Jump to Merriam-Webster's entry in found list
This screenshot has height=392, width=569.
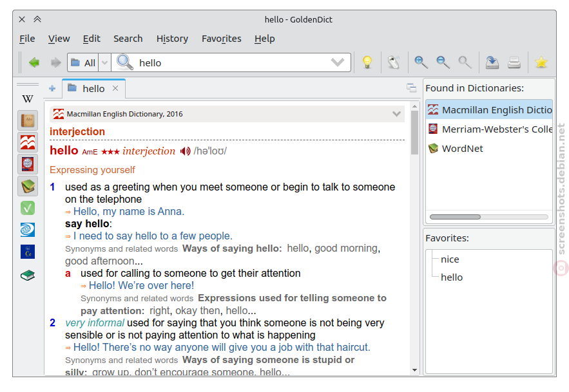click(x=489, y=129)
